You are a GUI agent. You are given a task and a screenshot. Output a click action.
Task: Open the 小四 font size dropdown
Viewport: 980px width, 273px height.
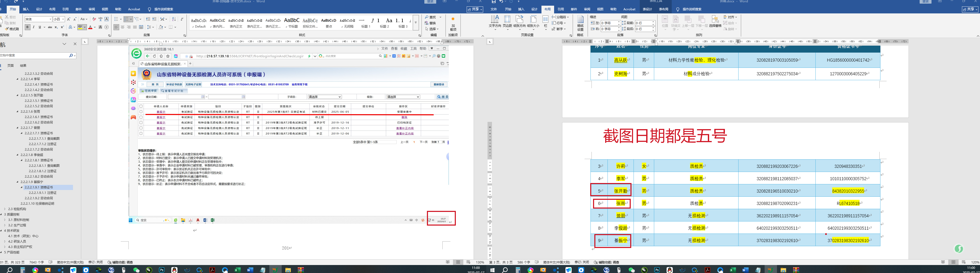[x=63, y=19]
